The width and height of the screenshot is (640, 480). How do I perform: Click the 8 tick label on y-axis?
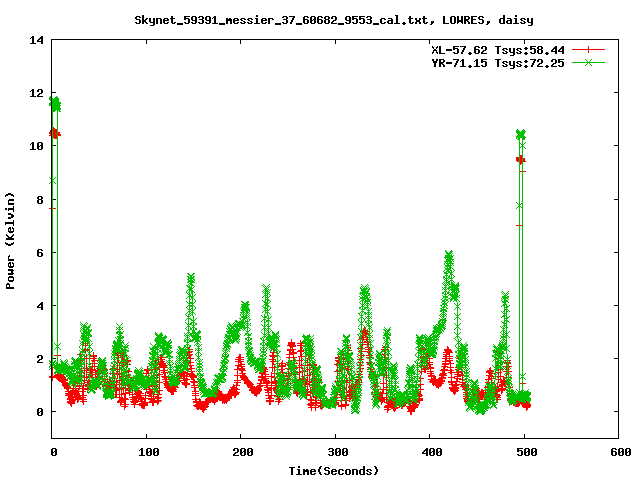(x=40, y=199)
